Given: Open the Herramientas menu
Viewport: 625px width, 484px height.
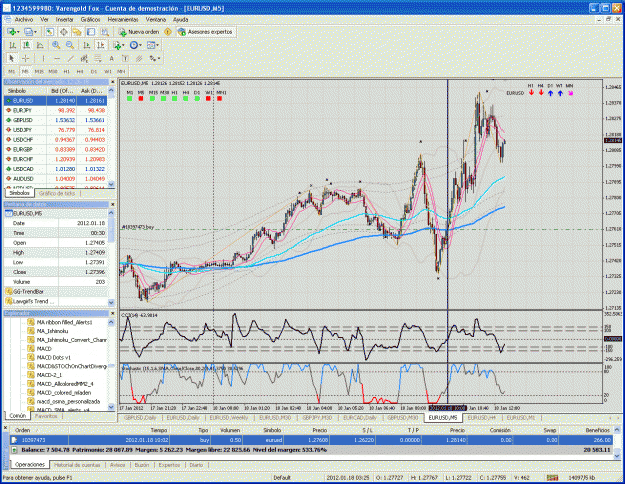Looking at the screenshot, I should click(123, 20).
